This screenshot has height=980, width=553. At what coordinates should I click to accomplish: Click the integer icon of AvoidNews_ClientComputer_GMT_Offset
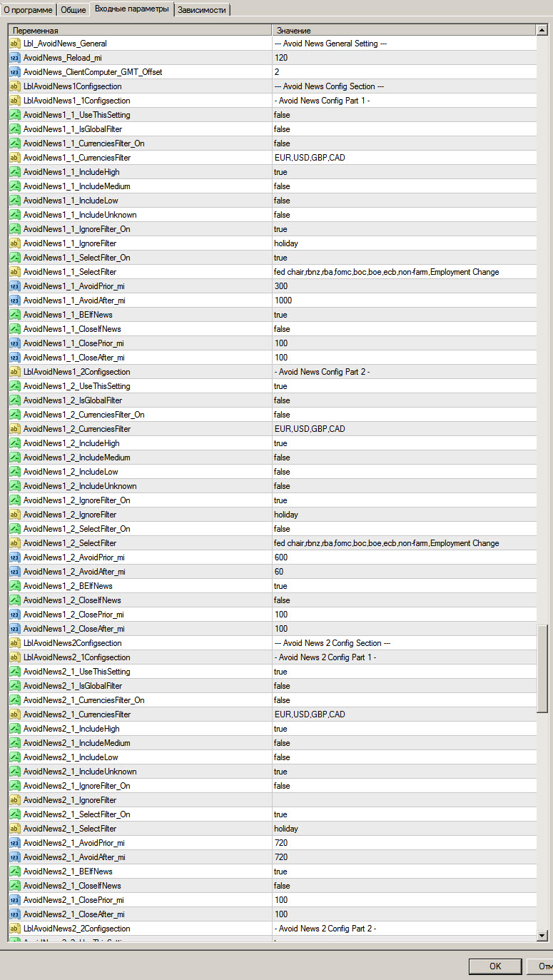[15, 72]
